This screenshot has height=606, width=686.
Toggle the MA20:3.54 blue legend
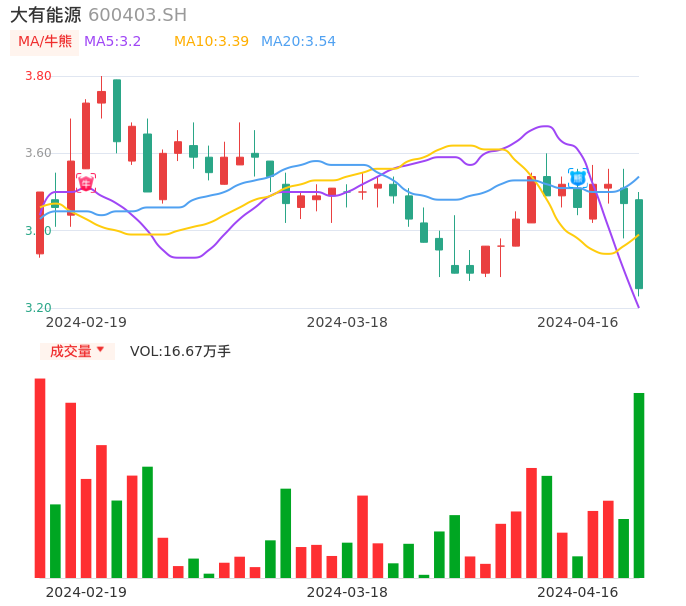pyautogui.click(x=298, y=42)
